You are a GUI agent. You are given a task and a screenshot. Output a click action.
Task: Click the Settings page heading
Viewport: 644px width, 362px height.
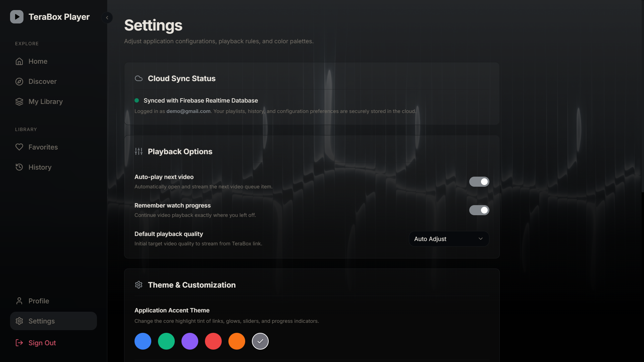pyautogui.click(x=153, y=25)
